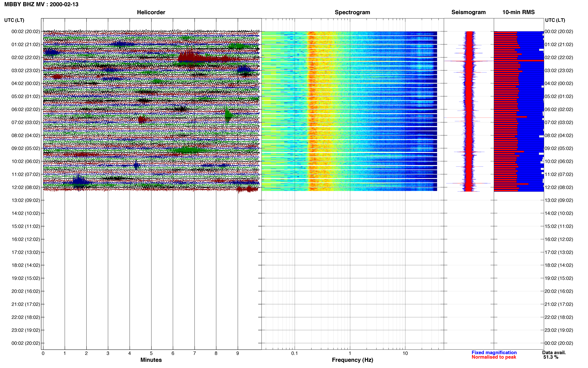The width and height of the screenshot is (588, 368).
Task: Click 04:02 (00:02) on the Helicorder time axis
Action: pyautogui.click(x=26, y=83)
